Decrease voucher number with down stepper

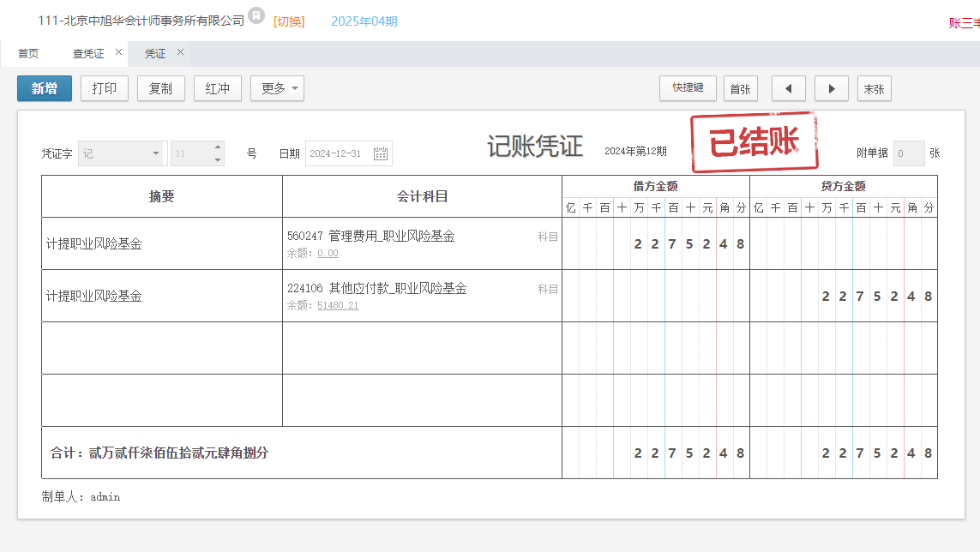218,159
